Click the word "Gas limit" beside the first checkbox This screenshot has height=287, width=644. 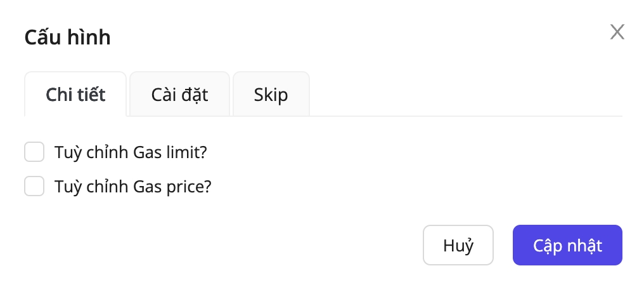click(171, 152)
